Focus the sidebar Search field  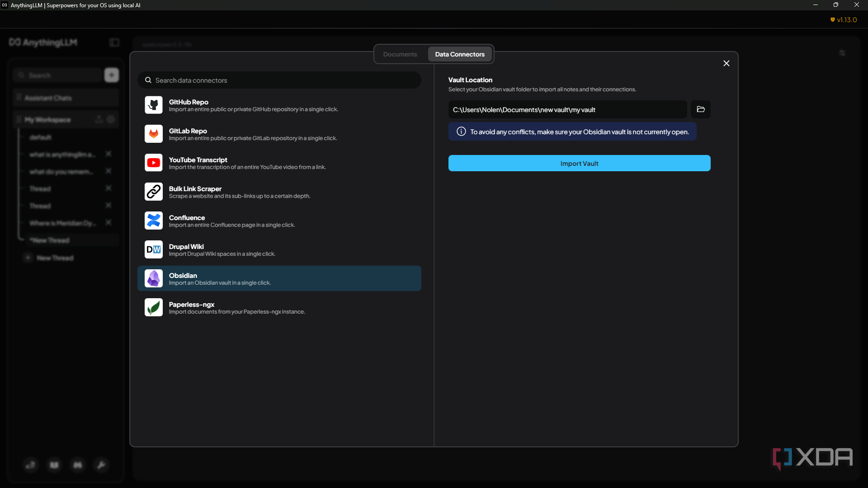58,75
